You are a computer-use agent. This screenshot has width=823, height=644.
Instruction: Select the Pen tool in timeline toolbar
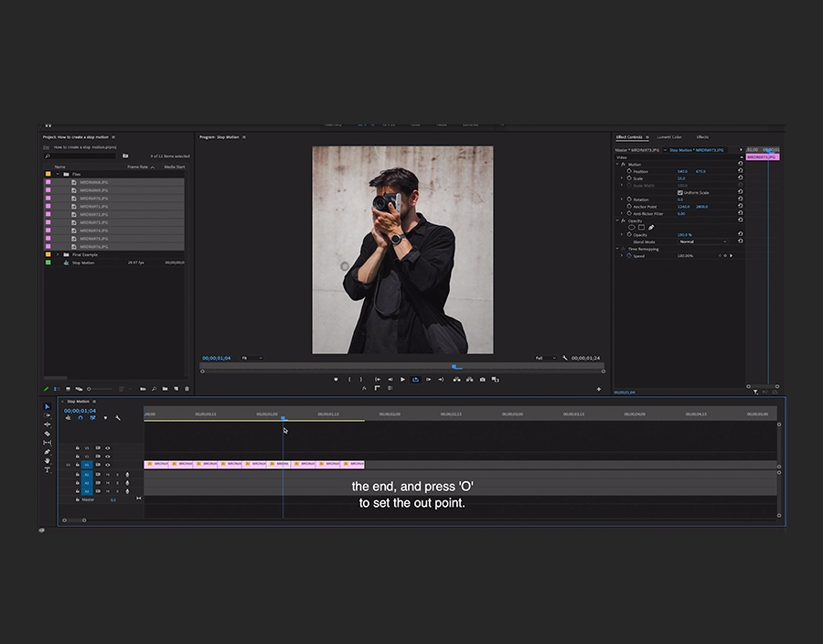click(x=48, y=451)
